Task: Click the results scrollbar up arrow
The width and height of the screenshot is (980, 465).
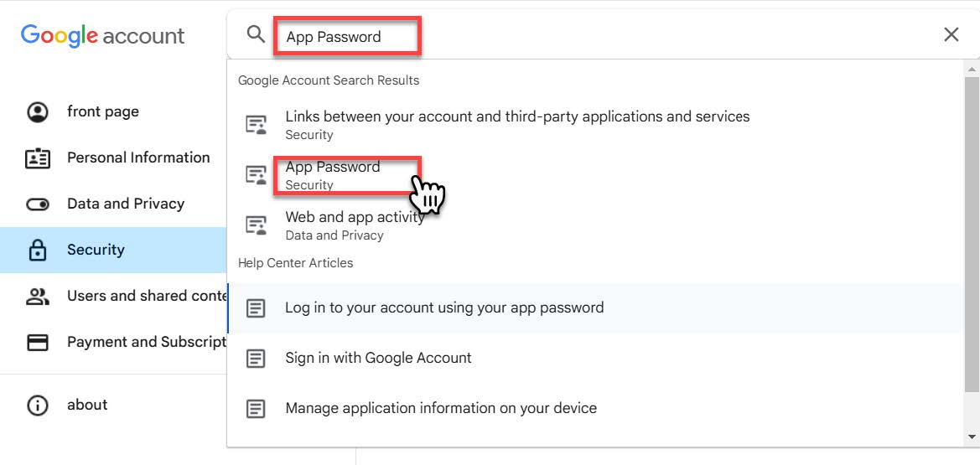Action: pos(972,69)
